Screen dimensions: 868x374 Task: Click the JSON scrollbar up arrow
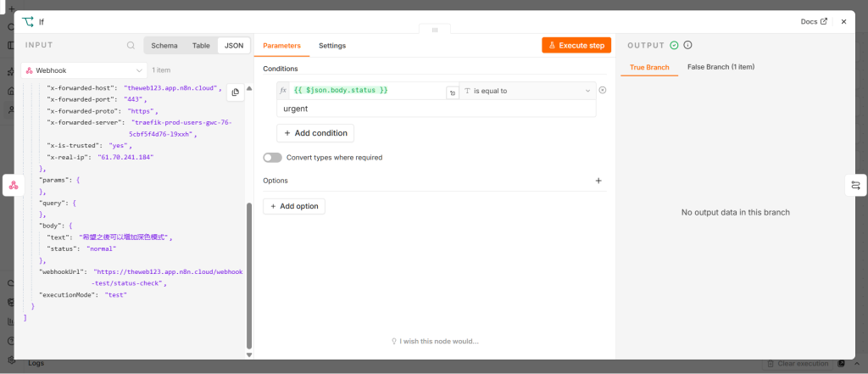pyautogui.click(x=249, y=88)
